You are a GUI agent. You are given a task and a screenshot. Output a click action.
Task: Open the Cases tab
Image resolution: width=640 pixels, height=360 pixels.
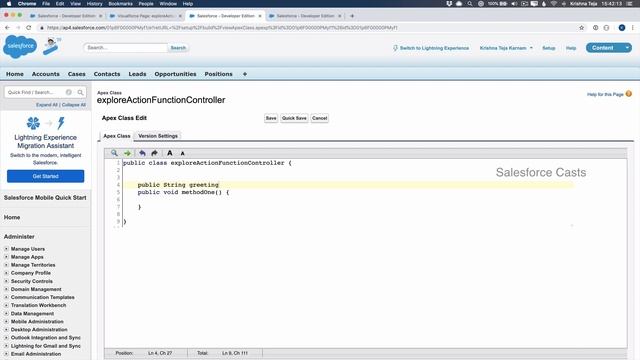[77, 74]
